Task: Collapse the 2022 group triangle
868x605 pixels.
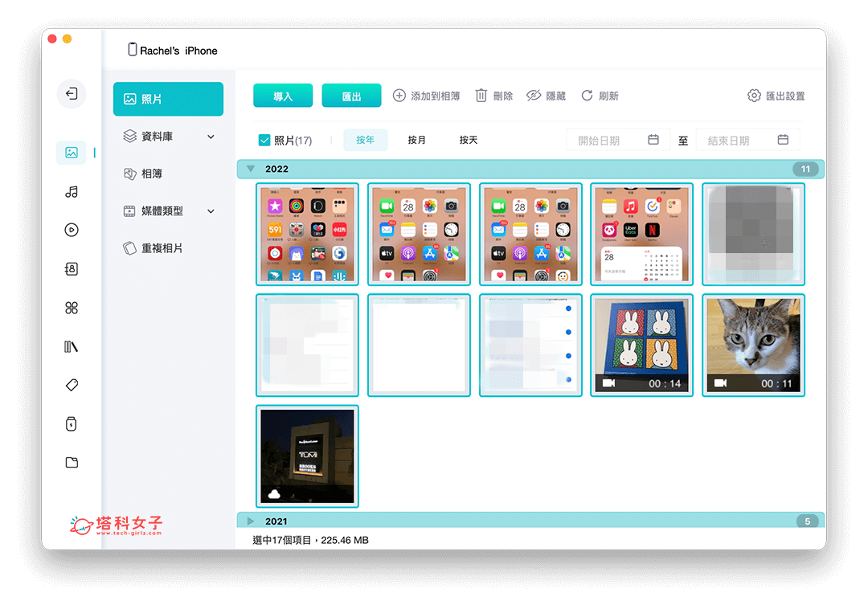Action: point(251,169)
